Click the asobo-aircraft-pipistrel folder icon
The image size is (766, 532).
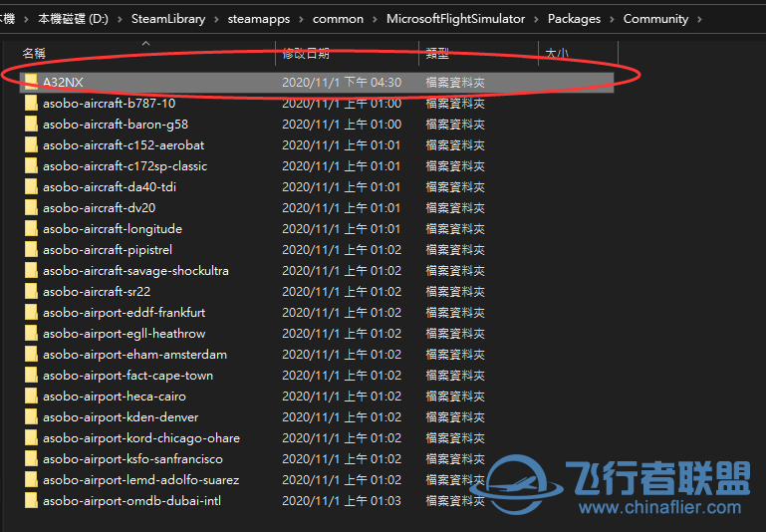click(x=31, y=250)
